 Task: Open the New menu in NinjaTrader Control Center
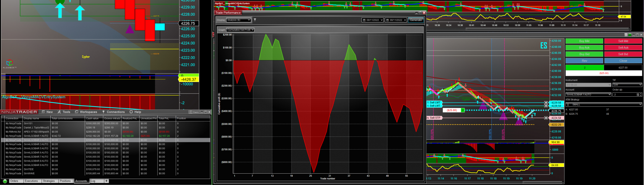pyautogui.click(x=47, y=112)
